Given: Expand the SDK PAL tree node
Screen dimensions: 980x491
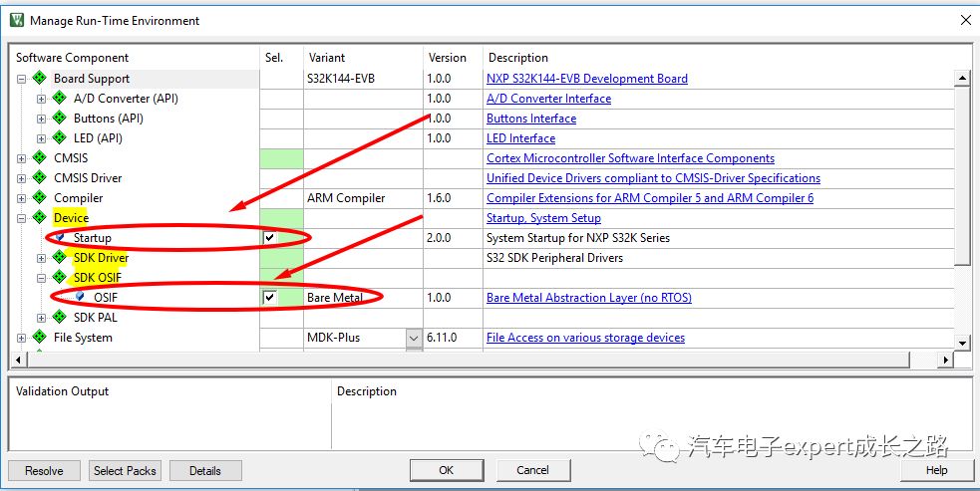Looking at the screenshot, I should pos(41,318).
